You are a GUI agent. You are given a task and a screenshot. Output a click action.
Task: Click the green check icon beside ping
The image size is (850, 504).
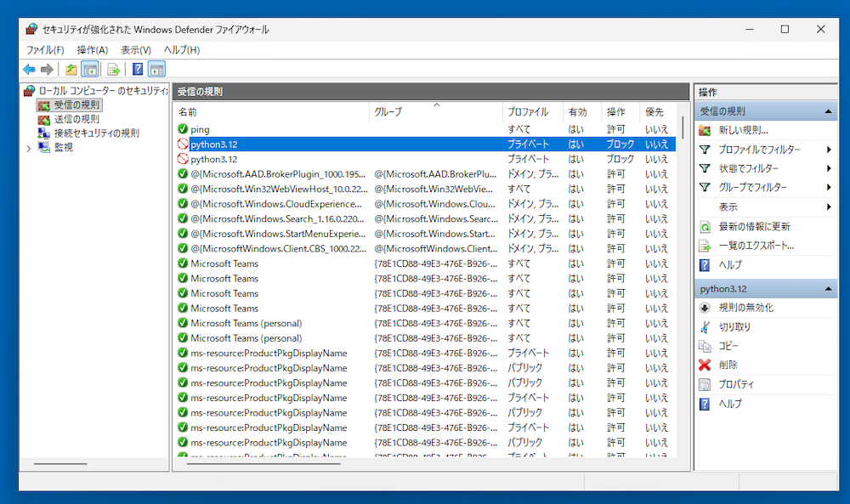pos(183,129)
